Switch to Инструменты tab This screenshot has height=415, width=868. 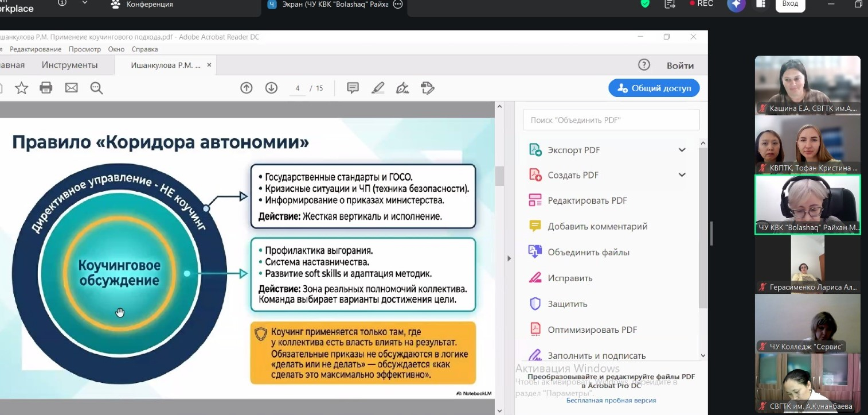[70, 65]
